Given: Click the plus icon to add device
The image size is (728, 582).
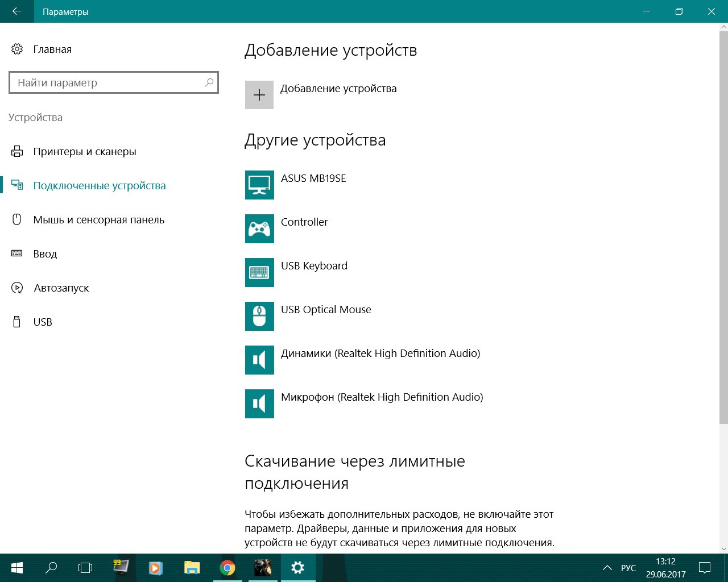Looking at the screenshot, I should 259,95.
